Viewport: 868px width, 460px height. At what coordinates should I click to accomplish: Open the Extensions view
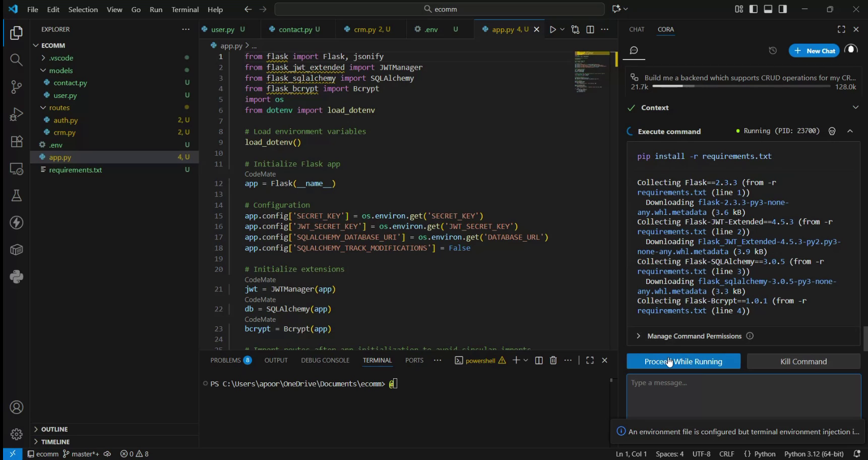pos(16,142)
